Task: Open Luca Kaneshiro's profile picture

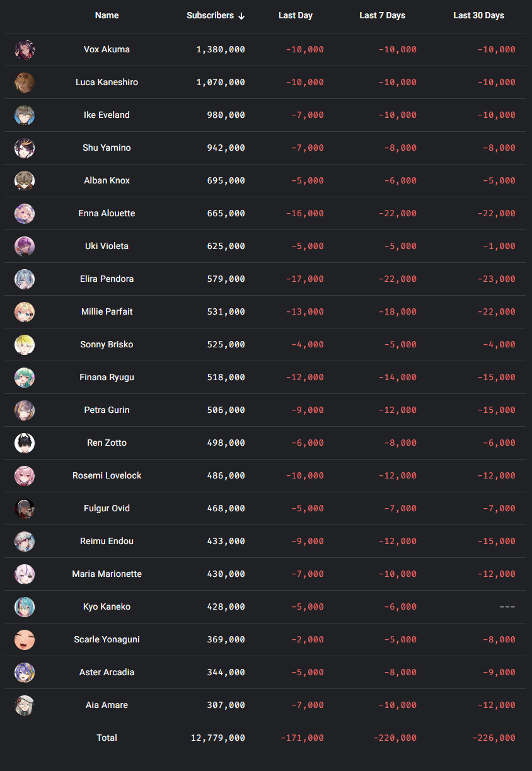Action: pyautogui.click(x=25, y=83)
